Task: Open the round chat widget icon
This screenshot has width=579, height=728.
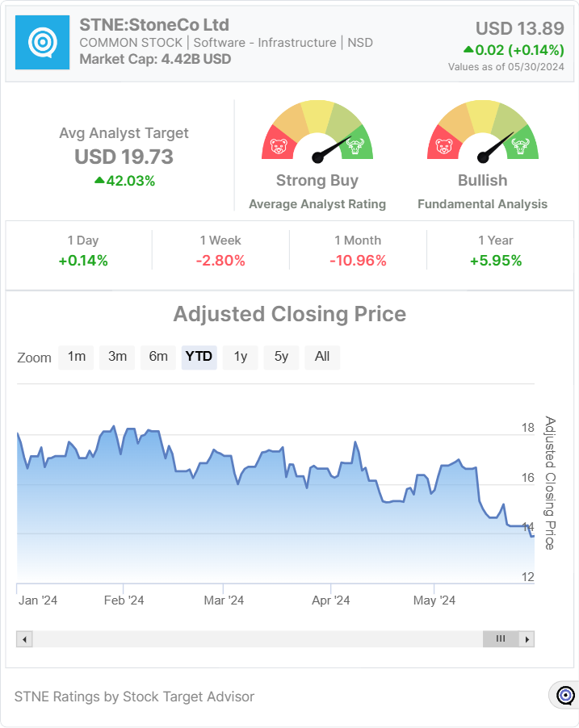Action: (565, 695)
